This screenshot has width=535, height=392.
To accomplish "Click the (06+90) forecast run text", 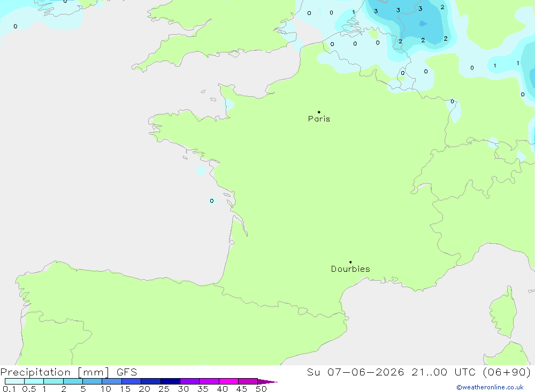I will (507, 372).
